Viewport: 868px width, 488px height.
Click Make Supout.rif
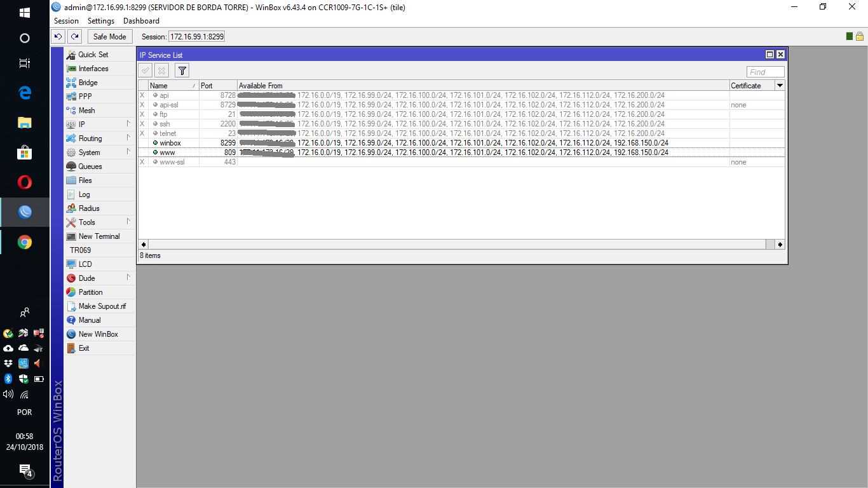[x=100, y=306]
